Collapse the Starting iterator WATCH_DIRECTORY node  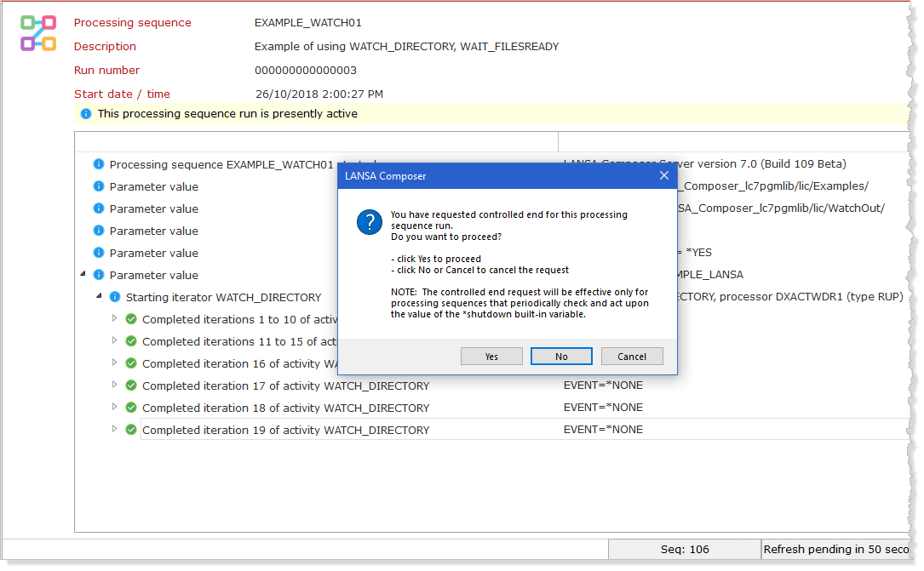coord(99,296)
